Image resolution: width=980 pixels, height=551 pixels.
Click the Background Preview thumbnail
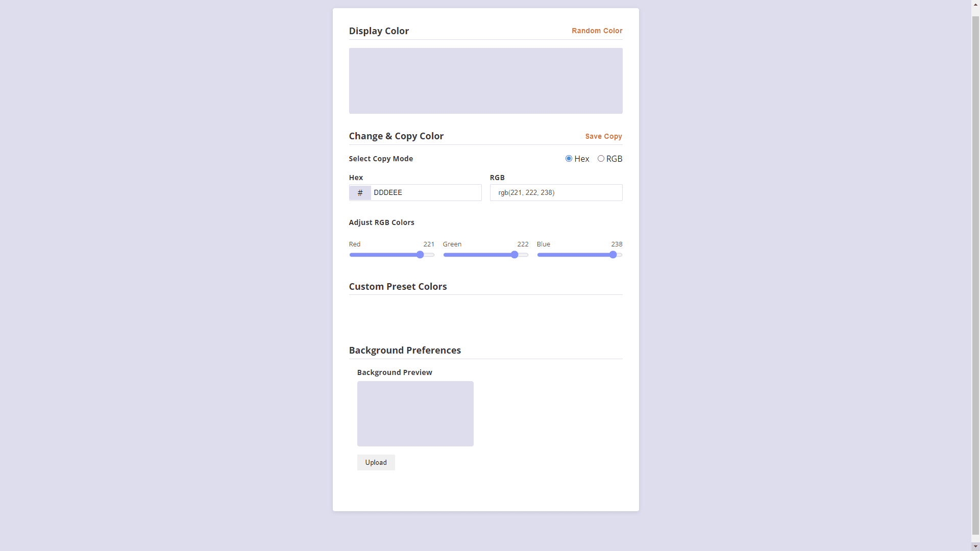pos(415,414)
